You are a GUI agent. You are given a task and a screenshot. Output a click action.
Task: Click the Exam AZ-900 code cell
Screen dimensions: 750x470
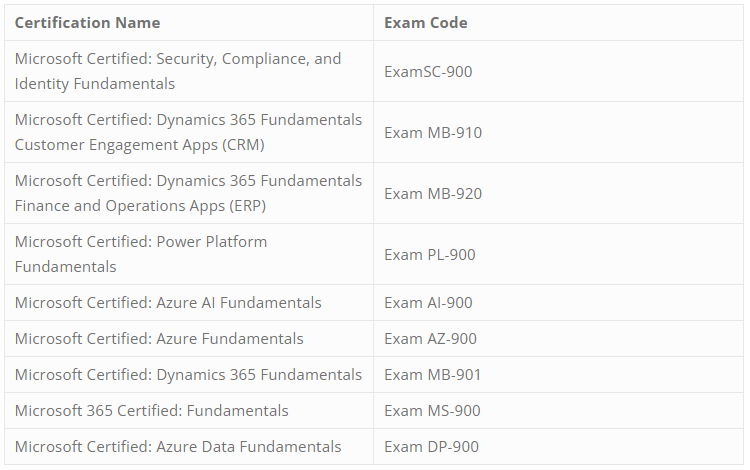430,339
